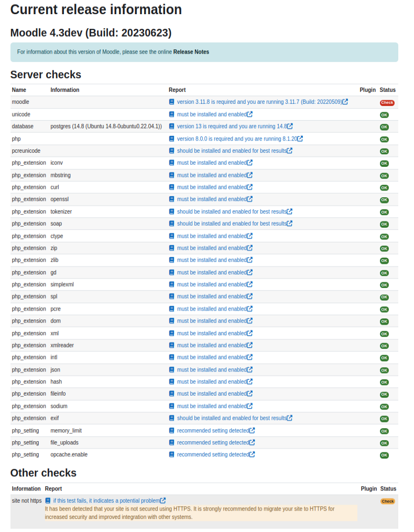Click external link icon in opcache.enable row
This screenshot has width=414, height=532.
click(x=252, y=454)
